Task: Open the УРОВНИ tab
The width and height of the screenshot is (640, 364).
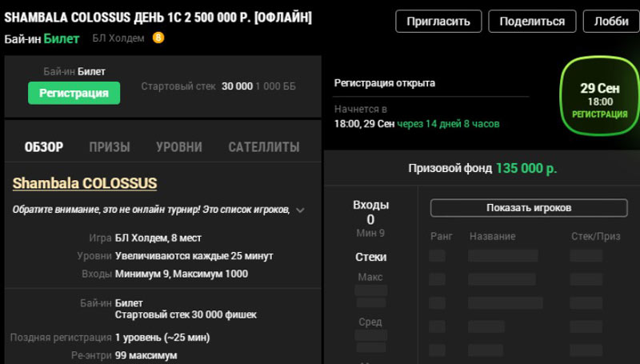Action: click(x=178, y=147)
